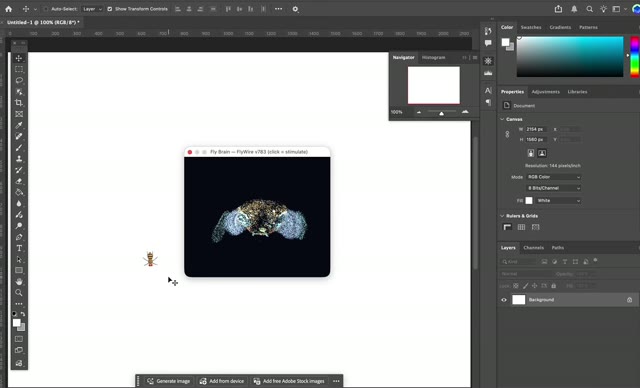The image size is (640, 388).
Task: Select the History Brush tool
Action: pyautogui.click(x=19, y=170)
